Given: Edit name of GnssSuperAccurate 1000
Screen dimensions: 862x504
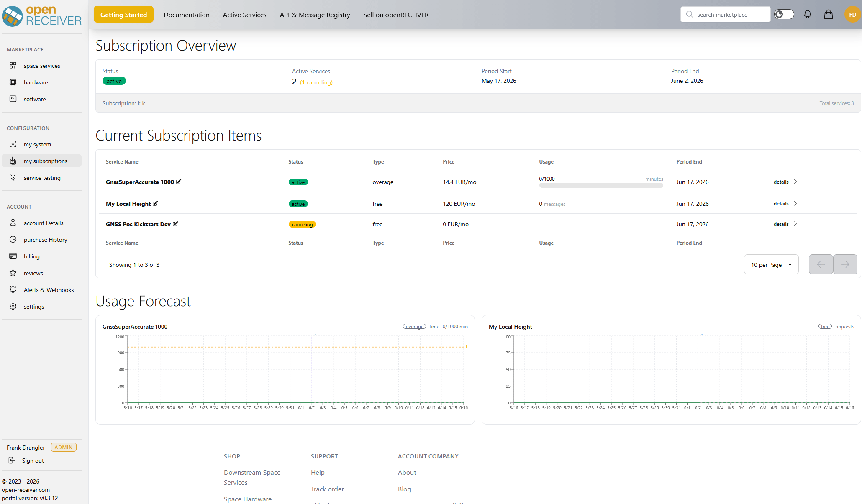Looking at the screenshot, I should (179, 182).
